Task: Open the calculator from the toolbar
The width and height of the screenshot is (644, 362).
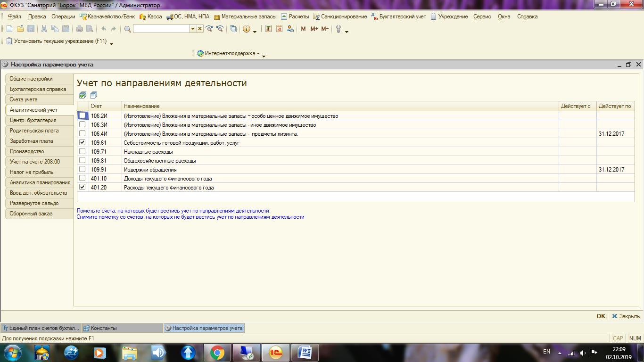Action: (268, 29)
